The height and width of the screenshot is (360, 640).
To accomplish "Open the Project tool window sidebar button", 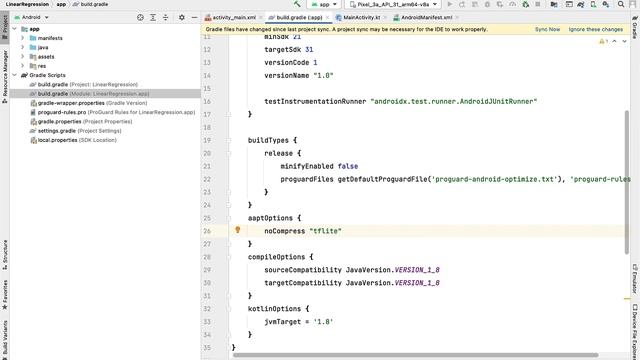I will (x=5, y=27).
